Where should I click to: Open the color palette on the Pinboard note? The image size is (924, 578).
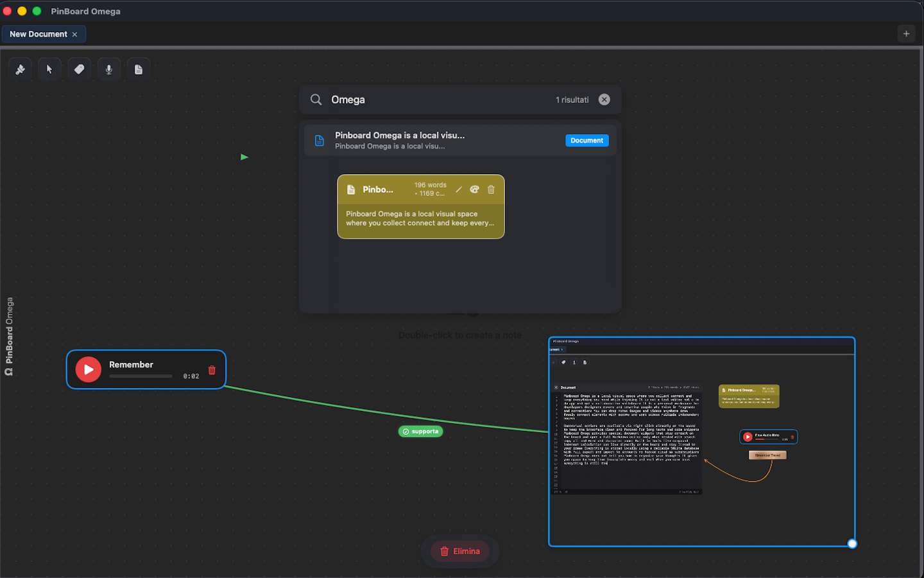(475, 189)
